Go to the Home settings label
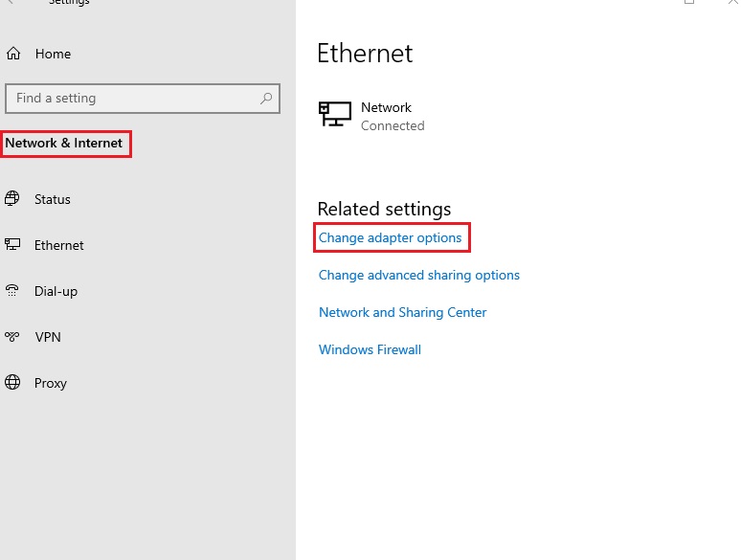This screenshot has width=741, height=560. [x=53, y=54]
